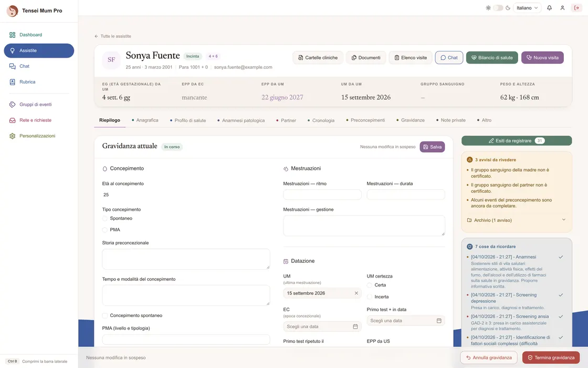Click the Personalizzazioni gear icon
588x368 pixels.
point(13,136)
